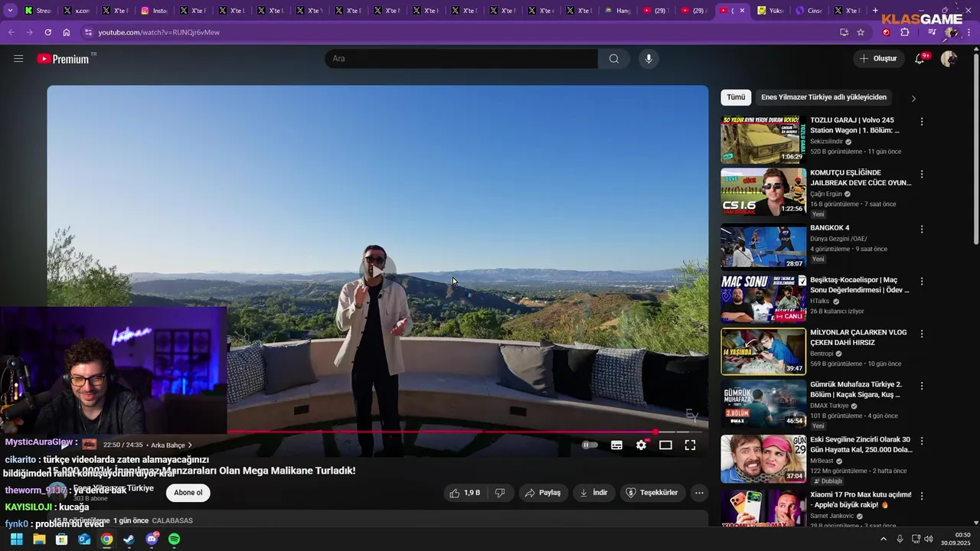The image size is (980, 551).
Task: Show more filter chips with the arrow
Action: pyautogui.click(x=913, y=98)
